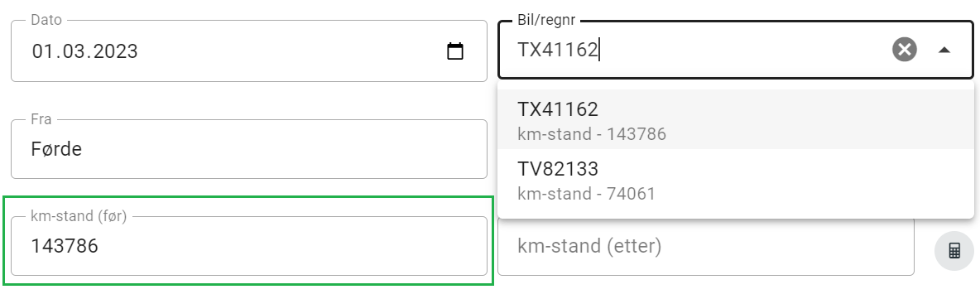Open the calculator next to km-stand (etter)
This screenshot has width=980, height=299.
click(954, 251)
